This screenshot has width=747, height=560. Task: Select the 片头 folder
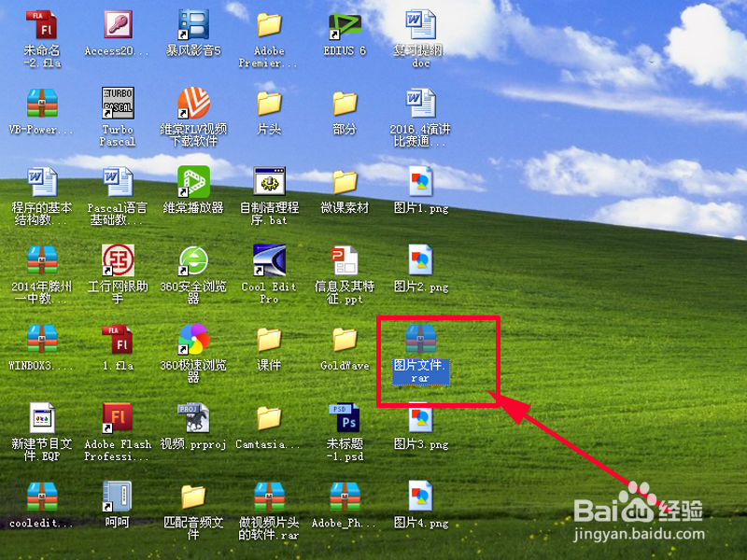point(269,104)
